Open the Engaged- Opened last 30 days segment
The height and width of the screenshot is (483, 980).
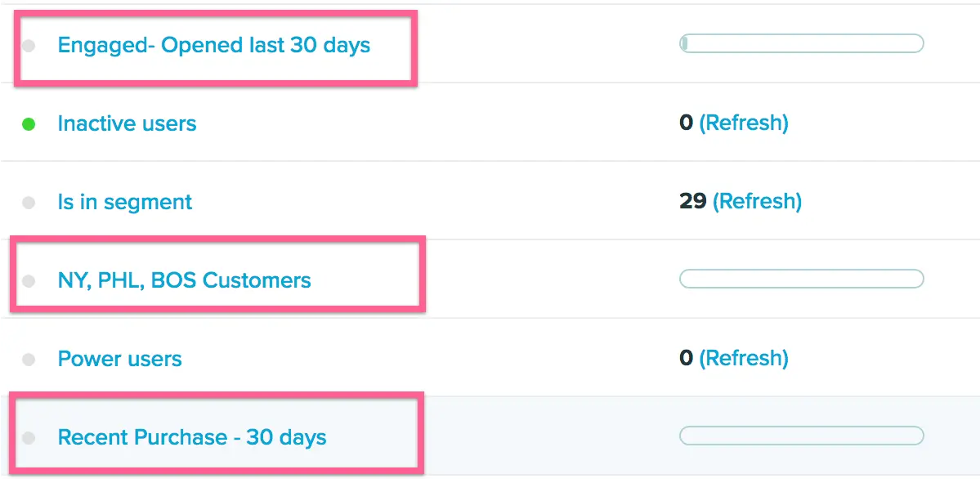tap(213, 45)
